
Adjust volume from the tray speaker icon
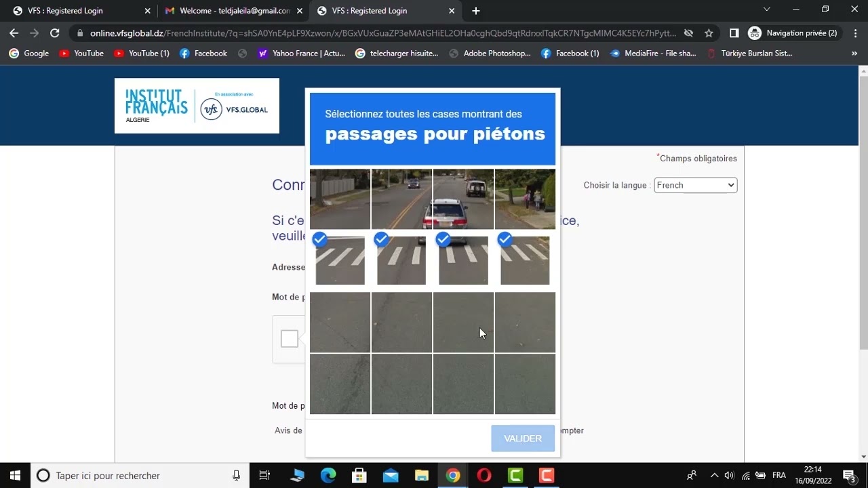(729, 476)
